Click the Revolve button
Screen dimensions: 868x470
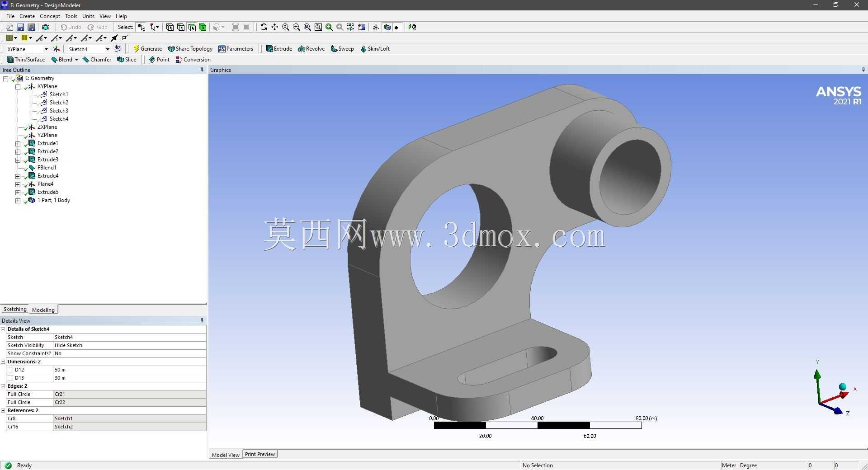(311, 49)
